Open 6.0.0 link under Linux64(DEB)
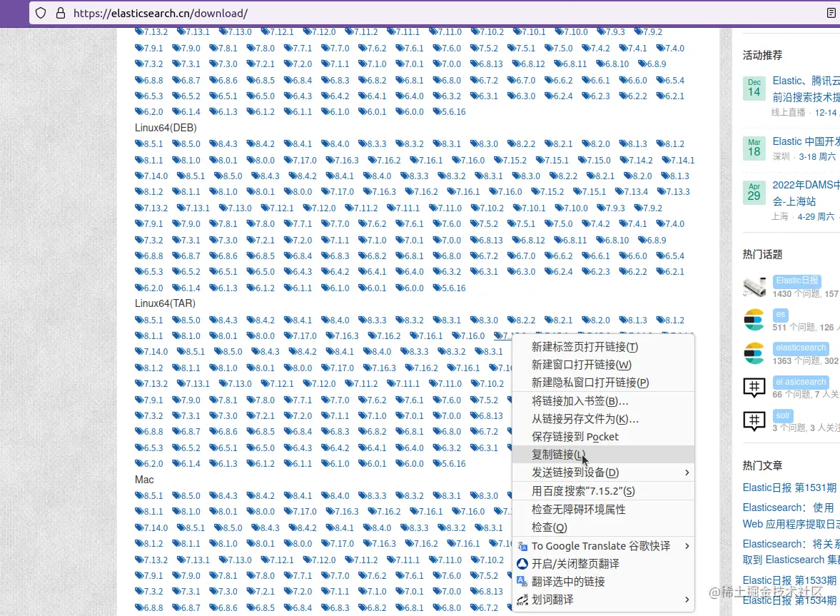Viewport: 840px width, 616px height. [x=410, y=288]
